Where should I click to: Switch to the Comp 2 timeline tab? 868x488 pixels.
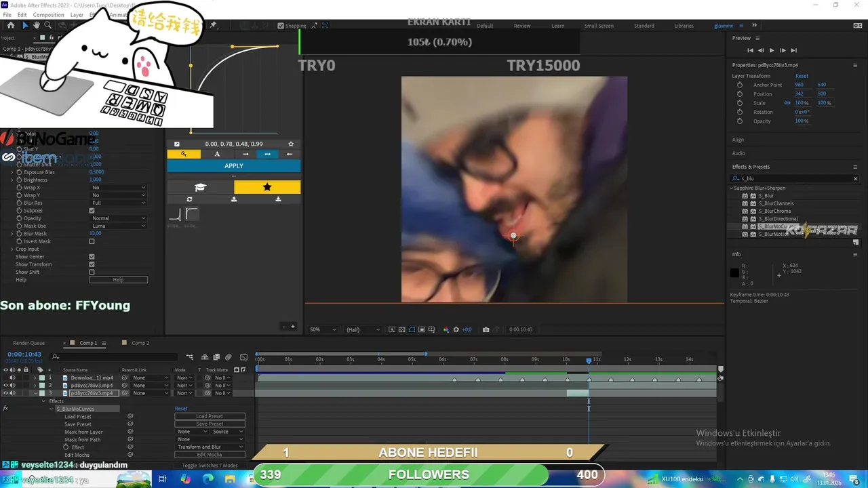(x=140, y=343)
